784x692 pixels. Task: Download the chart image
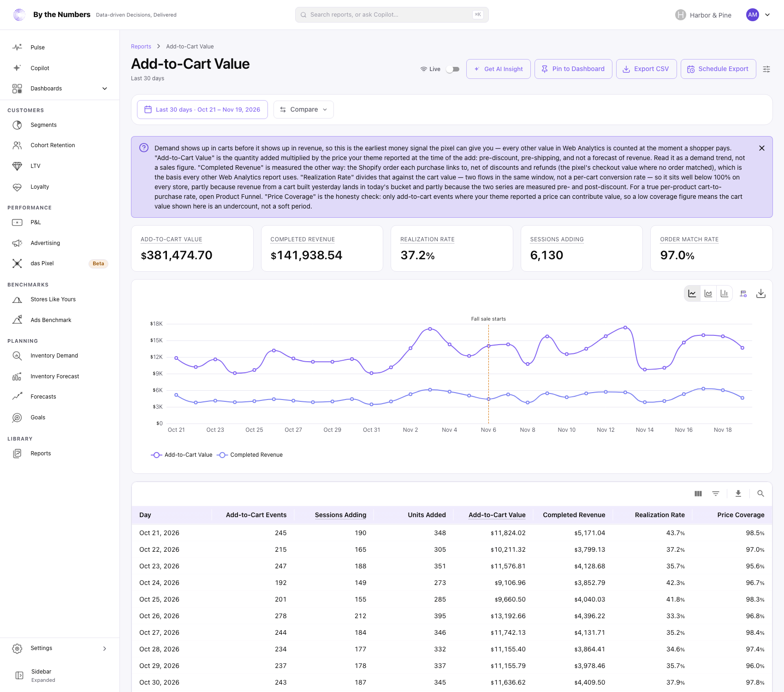pyautogui.click(x=761, y=293)
